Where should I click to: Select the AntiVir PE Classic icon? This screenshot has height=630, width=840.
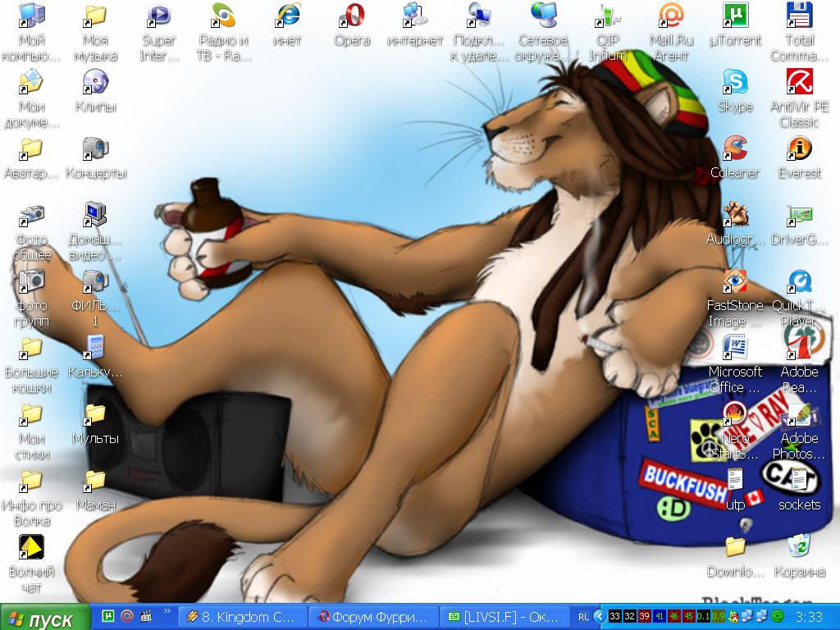pos(799,83)
